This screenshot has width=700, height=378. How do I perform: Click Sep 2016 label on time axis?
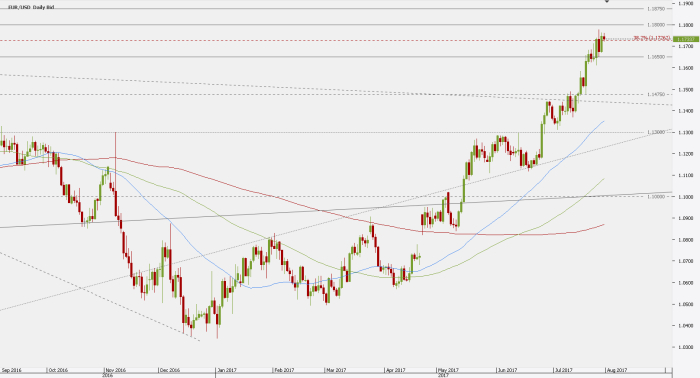coord(12,370)
